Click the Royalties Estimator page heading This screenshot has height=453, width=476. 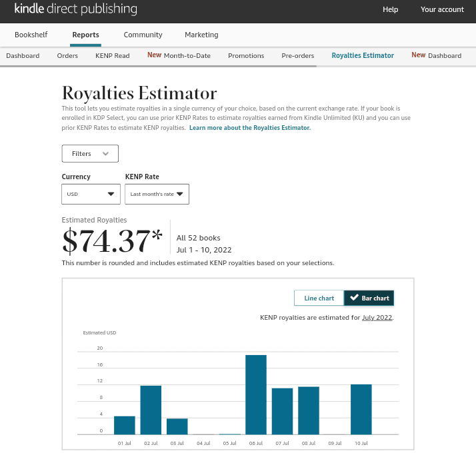coord(139,93)
